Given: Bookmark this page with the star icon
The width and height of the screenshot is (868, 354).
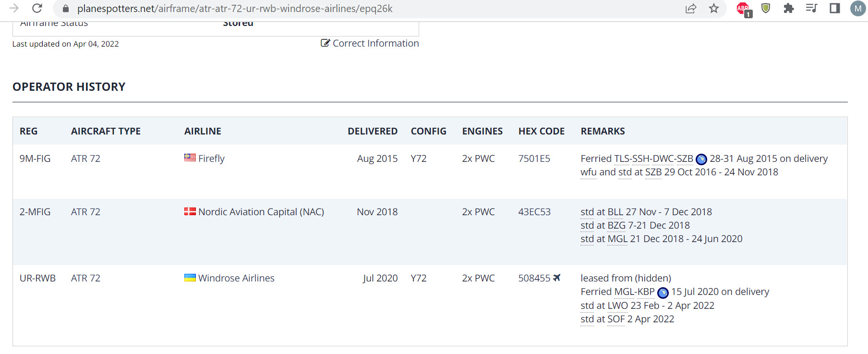Looking at the screenshot, I should click(x=714, y=8).
